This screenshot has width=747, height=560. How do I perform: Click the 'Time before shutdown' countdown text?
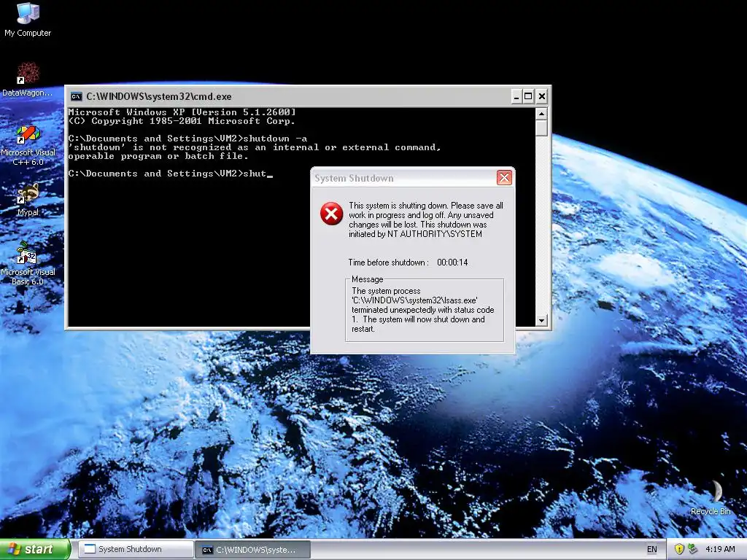pyautogui.click(x=408, y=262)
